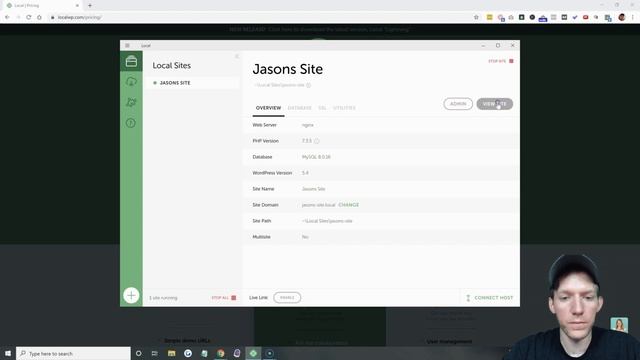Click the CHANGE link beside Site Domain
Screen dimensions: 640x360
pyautogui.click(x=349, y=205)
